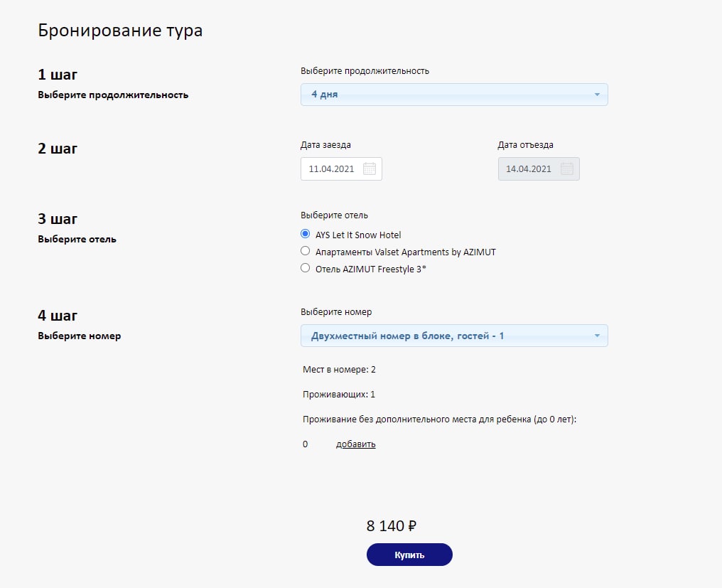The image size is (722, 588).
Task: Click the 'AYS Let It Snow Hotel' label text
Action: coord(358,235)
